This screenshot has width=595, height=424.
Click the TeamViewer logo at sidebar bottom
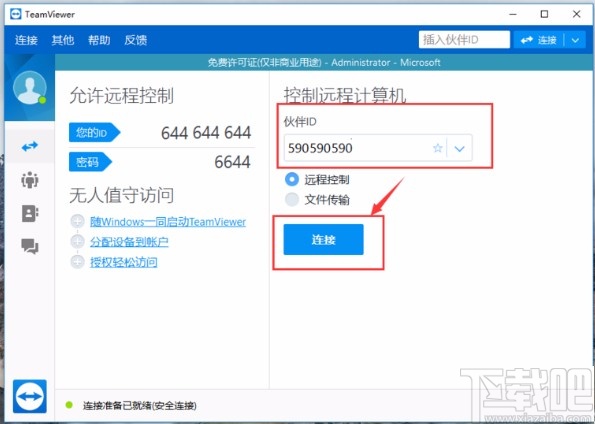click(x=30, y=396)
